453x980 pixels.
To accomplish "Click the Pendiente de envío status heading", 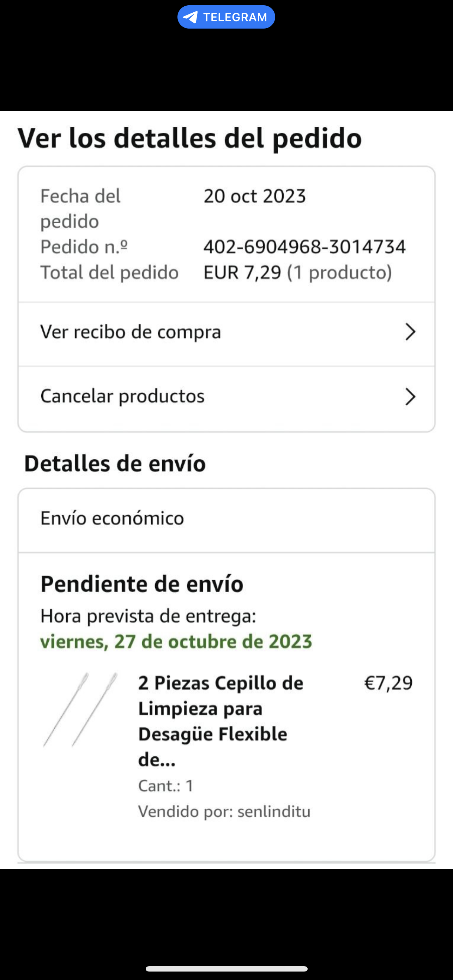I will point(142,584).
